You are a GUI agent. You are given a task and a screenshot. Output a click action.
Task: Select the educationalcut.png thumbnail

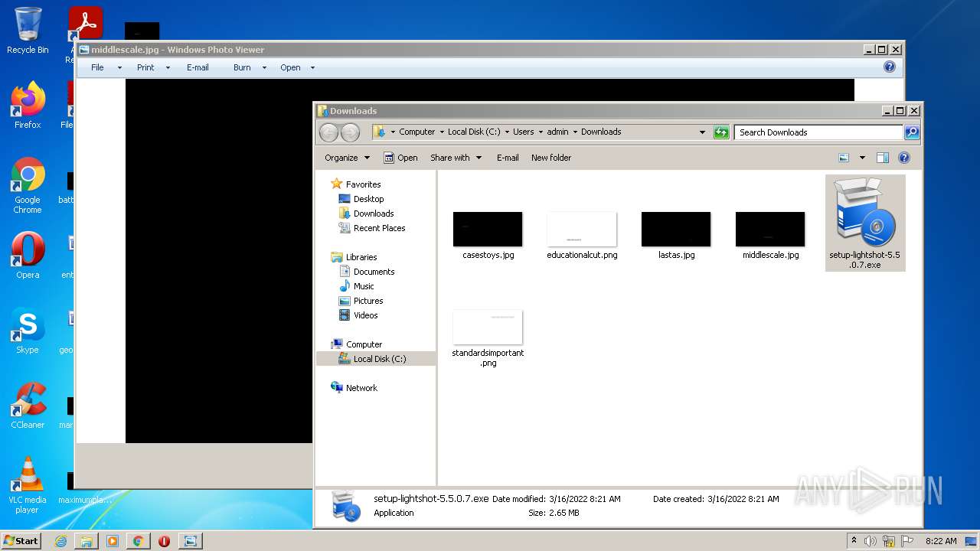coord(582,230)
